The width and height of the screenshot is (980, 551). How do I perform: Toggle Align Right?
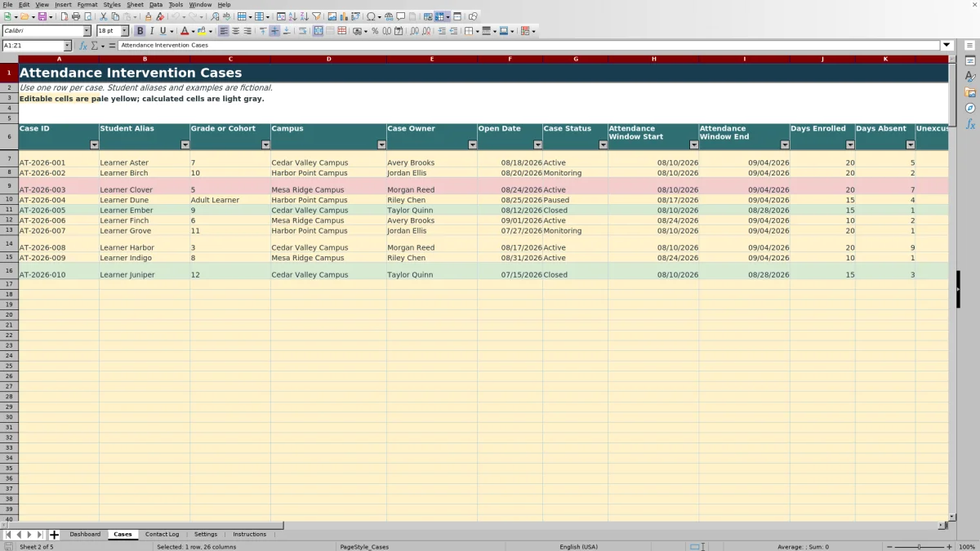pyautogui.click(x=247, y=31)
